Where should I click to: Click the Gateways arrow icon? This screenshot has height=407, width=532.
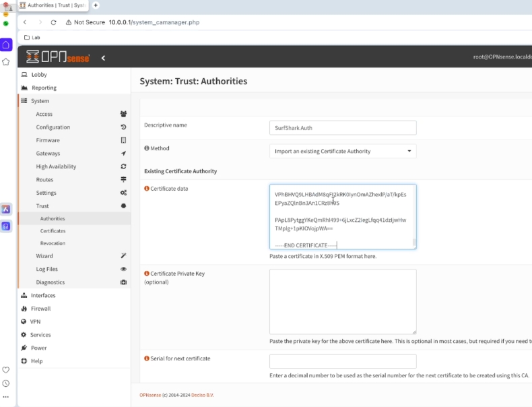pos(123,154)
